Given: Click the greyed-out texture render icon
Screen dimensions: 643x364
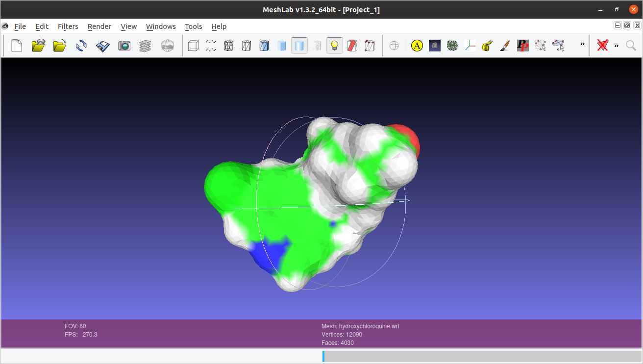Looking at the screenshot, I should coord(317,46).
